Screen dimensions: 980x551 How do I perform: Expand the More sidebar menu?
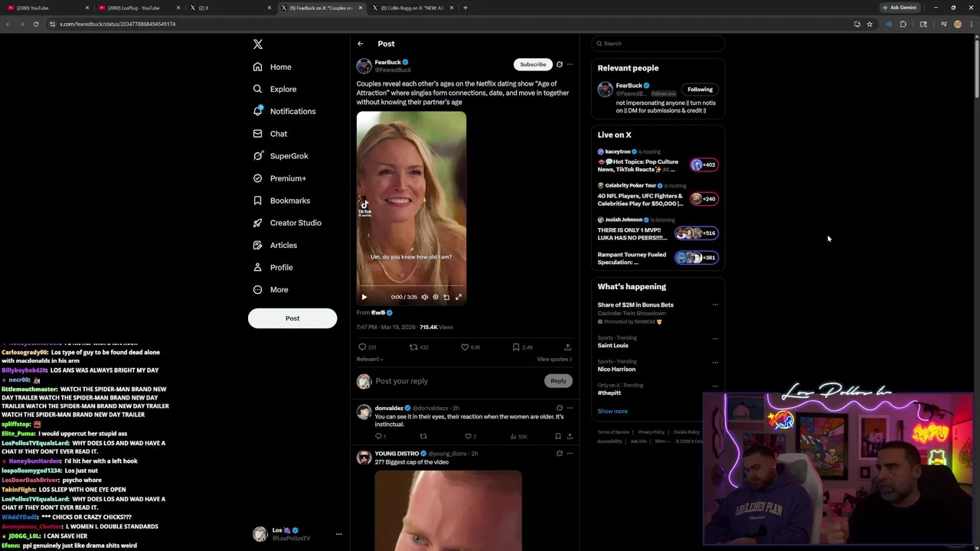271,289
